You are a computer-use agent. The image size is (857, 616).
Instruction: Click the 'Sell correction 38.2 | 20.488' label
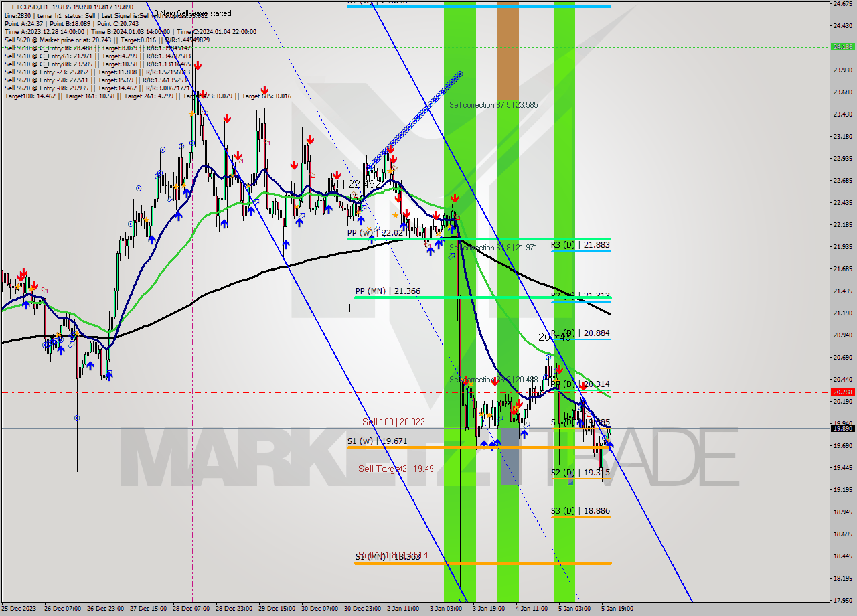coord(493,380)
